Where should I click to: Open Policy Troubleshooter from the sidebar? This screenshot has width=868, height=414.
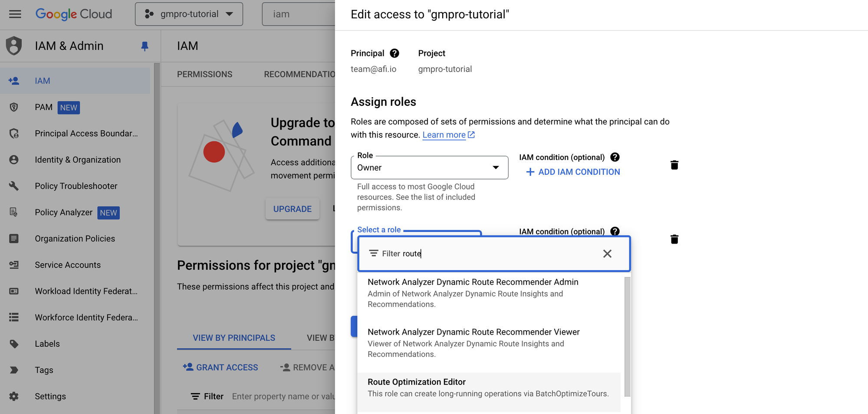click(x=76, y=186)
